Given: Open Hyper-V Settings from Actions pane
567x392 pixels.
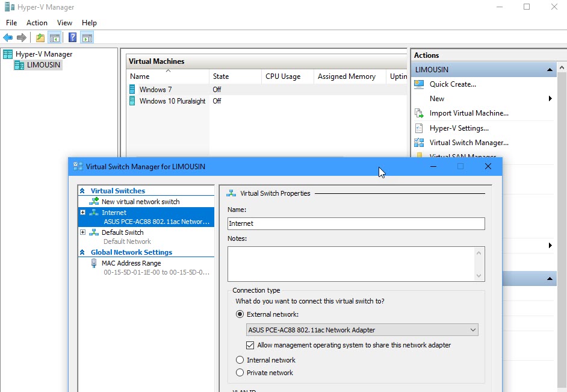Looking at the screenshot, I should [459, 128].
